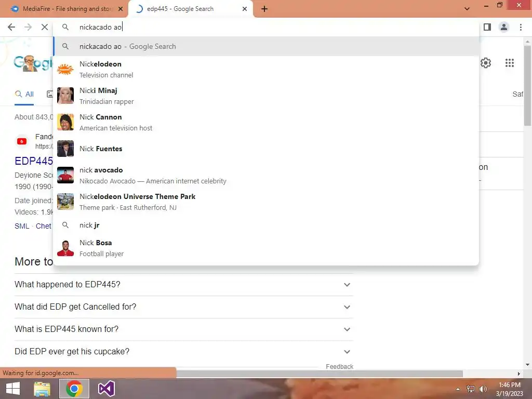Click the Chrome taskbar icon
This screenshot has height=399, width=532.
74,389
